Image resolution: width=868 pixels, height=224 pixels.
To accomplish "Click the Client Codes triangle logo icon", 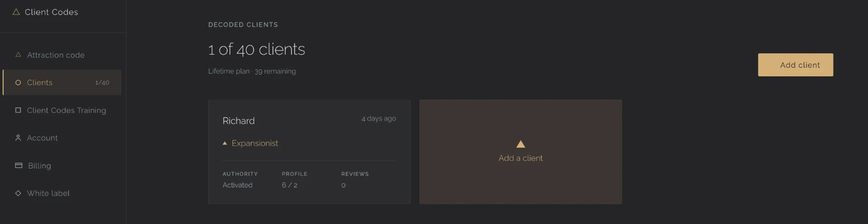I will pos(16,12).
